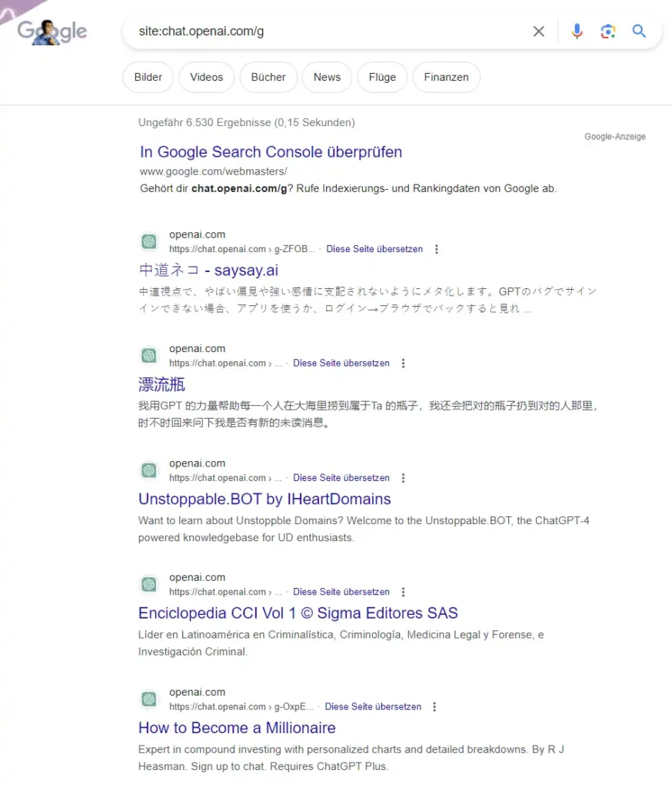This screenshot has width=672, height=787.
Task: Open the 漂流瓶 search result
Action: [x=161, y=384]
